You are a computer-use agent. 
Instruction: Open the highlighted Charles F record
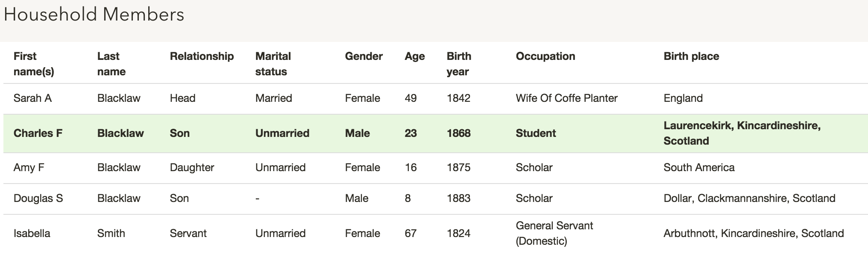pyautogui.click(x=436, y=133)
